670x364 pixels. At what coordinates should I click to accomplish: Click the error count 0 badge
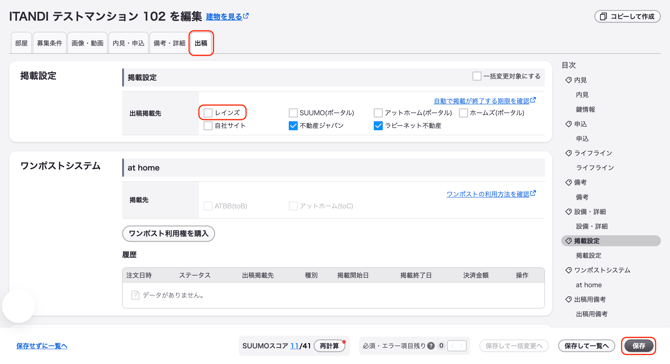pyautogui.click(x=441, y=346)
